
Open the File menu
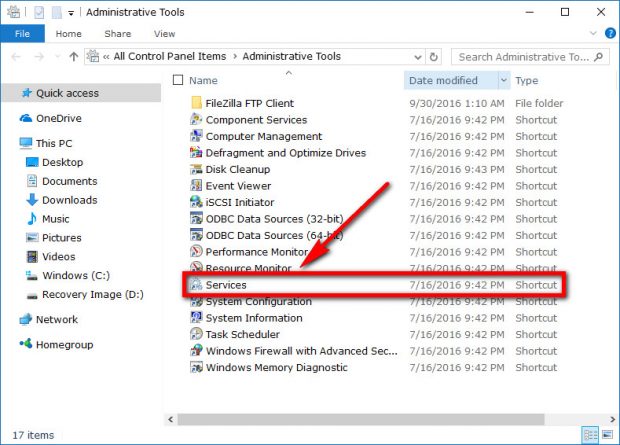[x=22, y=33]
